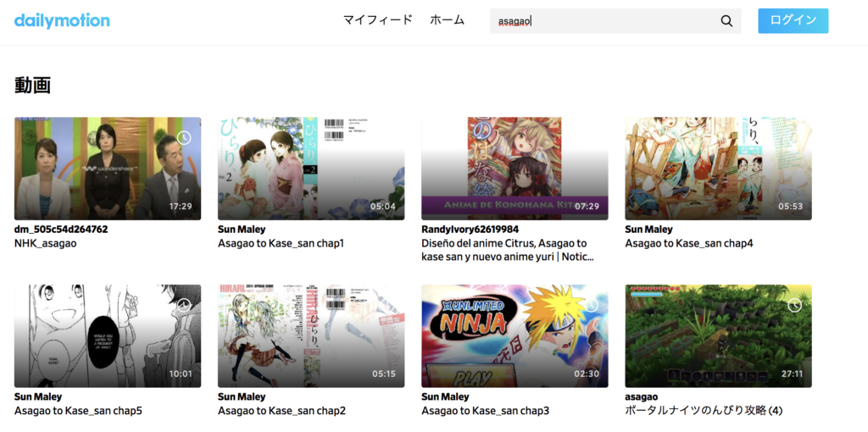
Task: Click Watch Later clock on chap5 thumbnail
Action: [x=184, y=305]
